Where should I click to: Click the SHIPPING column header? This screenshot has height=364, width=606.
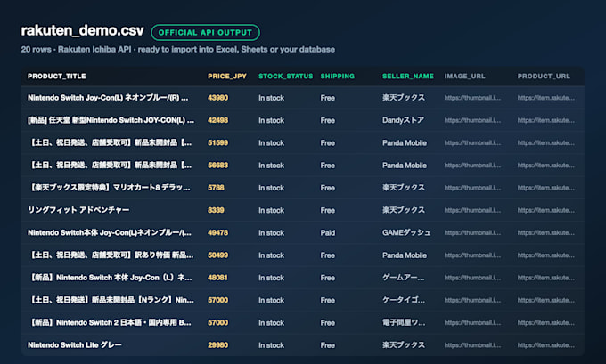338,76
